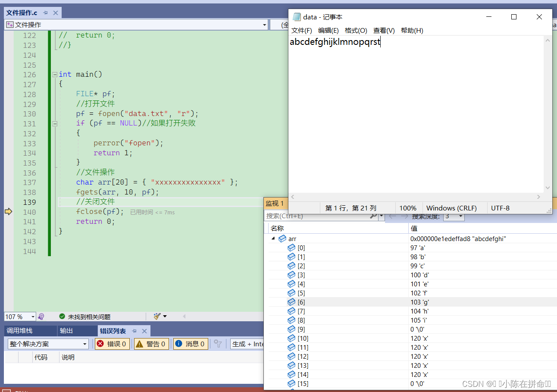Open Notepad 编辑(E) menu
Viewport: 557px width, 392px height.
329,30
